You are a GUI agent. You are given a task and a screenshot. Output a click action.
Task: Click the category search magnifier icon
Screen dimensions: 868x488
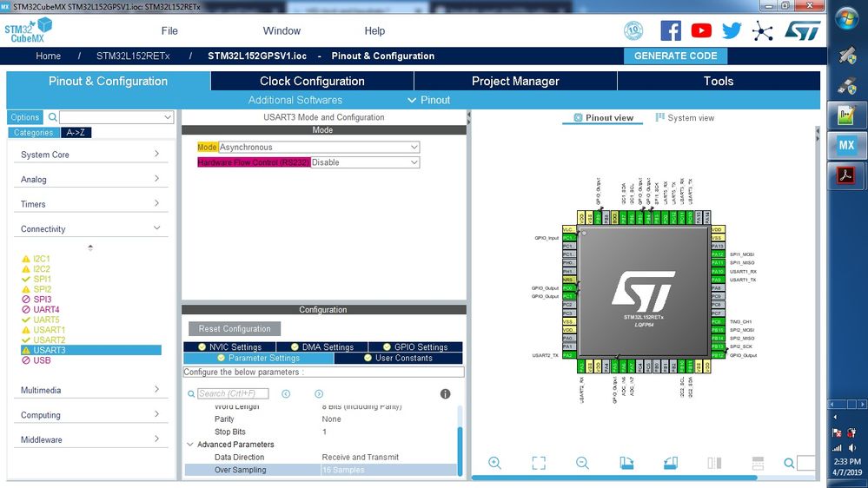tap(53, 117)
